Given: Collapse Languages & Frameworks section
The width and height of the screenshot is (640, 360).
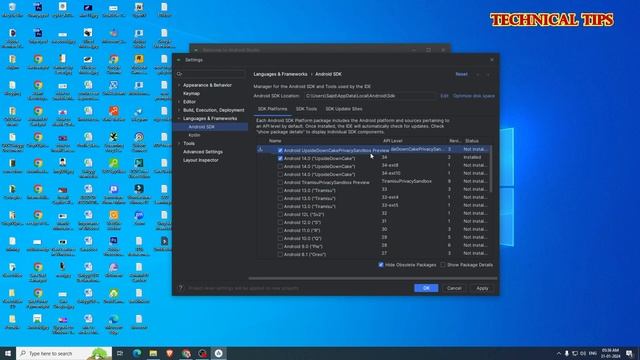Looking at the screenshot, I should click(x=179, y=118).
